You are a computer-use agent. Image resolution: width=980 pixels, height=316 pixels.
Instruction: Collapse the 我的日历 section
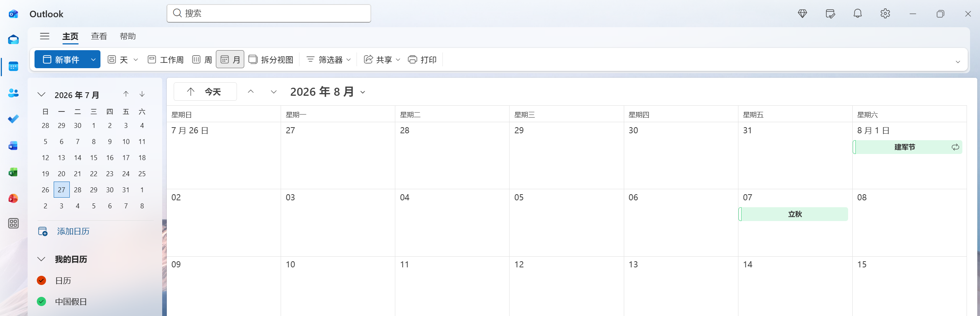(41, 259)
